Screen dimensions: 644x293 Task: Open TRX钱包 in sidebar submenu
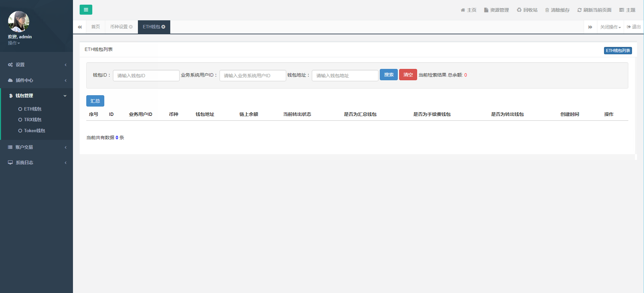[x=33, y=120]
